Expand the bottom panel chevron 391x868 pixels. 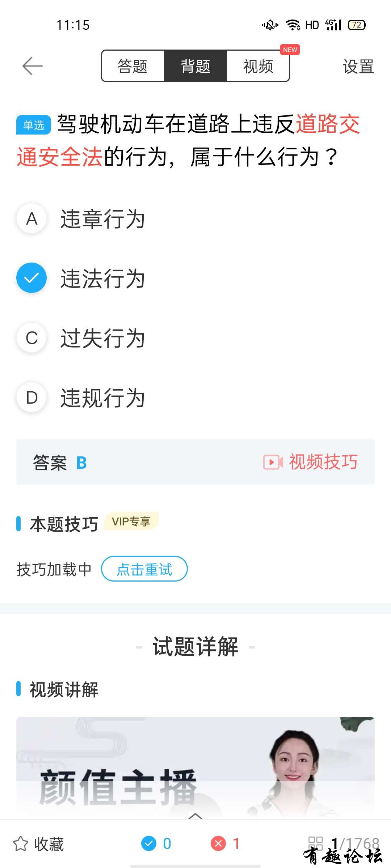click(195, 816)
